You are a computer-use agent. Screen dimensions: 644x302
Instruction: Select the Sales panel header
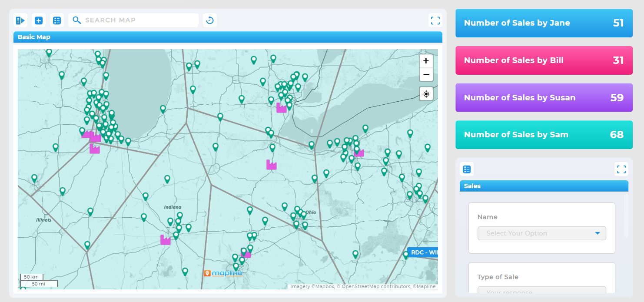pos(472,186)
